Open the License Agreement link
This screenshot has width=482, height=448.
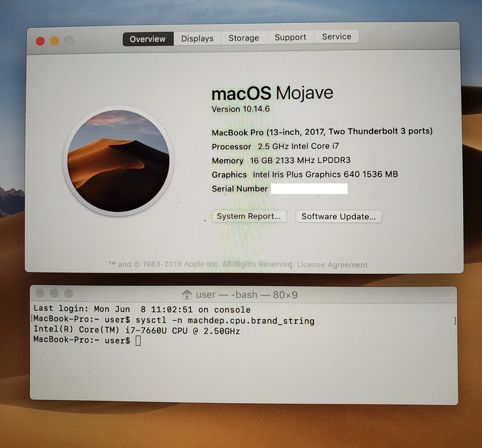[x=332, y=264]
